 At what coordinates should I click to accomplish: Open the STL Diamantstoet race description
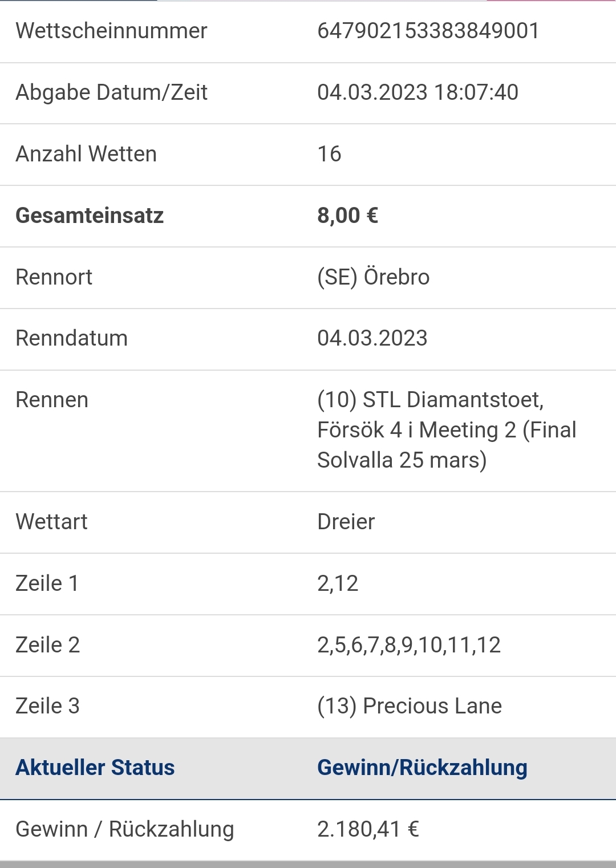(x=447, y=430)
